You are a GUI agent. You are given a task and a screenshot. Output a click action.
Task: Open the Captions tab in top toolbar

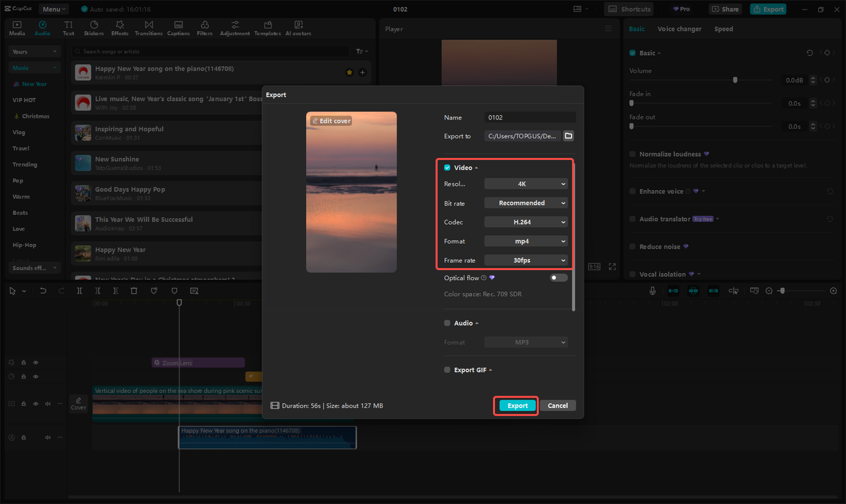click(178, 28)
